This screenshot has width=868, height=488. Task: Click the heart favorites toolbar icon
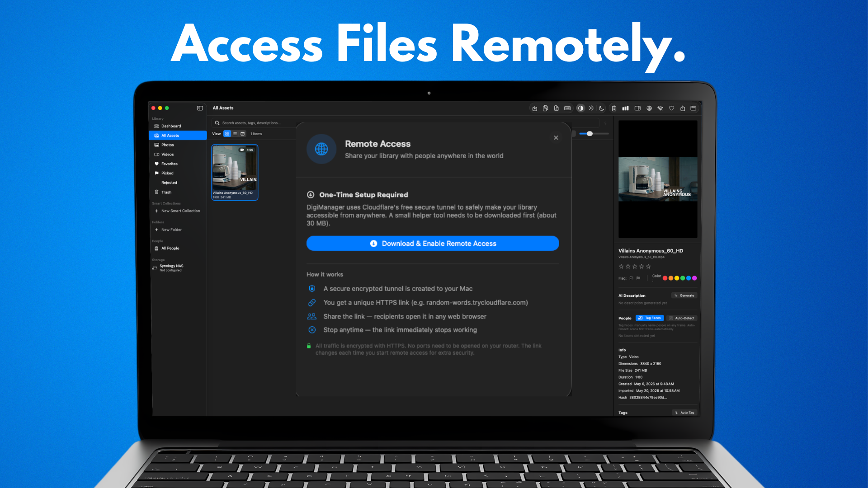click(671, 108)
